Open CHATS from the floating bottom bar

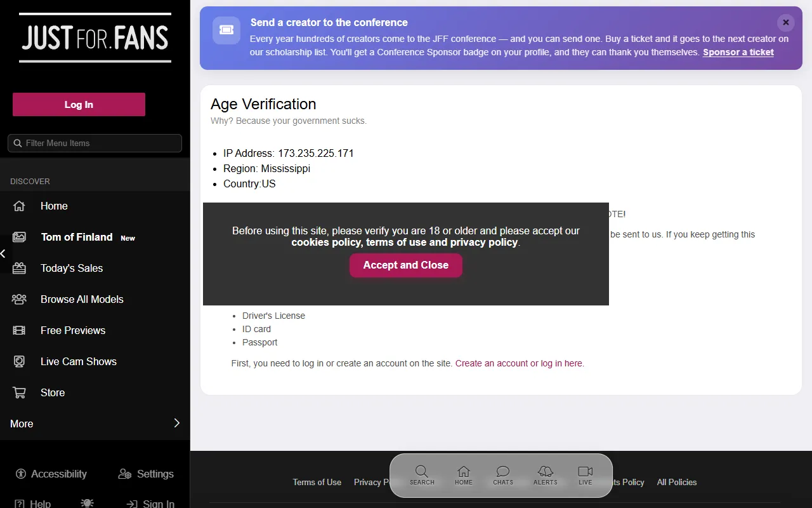(x=503, y=475)
